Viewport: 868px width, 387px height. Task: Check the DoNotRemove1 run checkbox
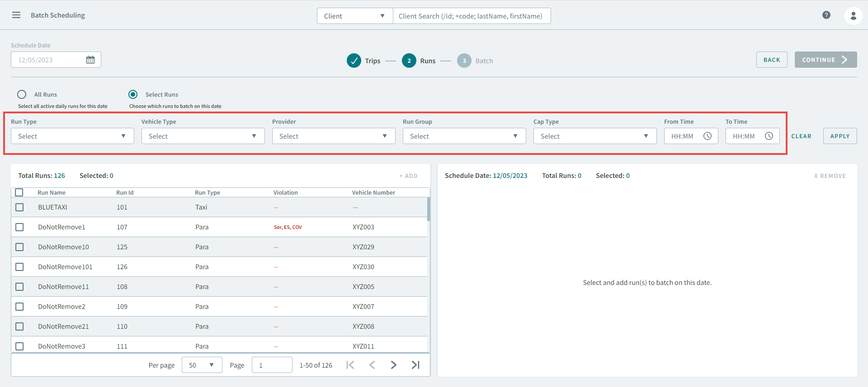(x=19, y=227)
